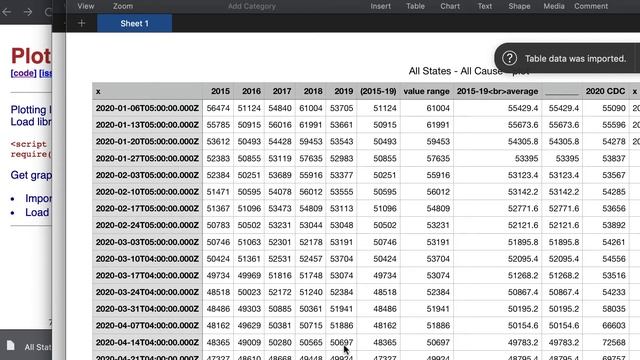Click cell 72568 in 2020 CDC column
640x360 pixels.
(x=605, y=342)
